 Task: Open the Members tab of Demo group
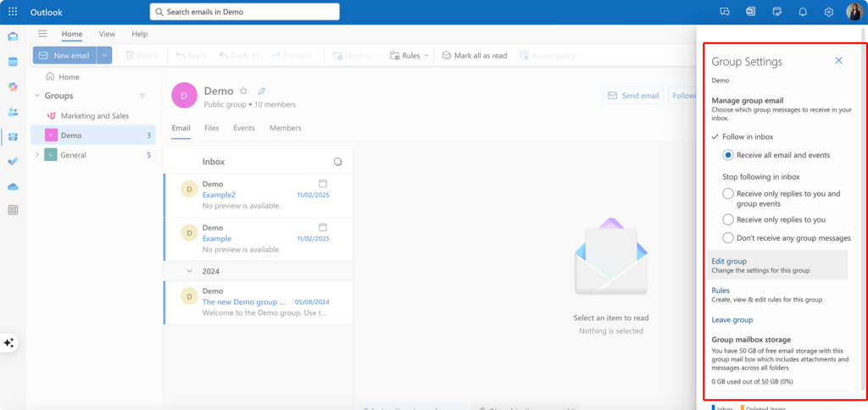click(285, 128)
